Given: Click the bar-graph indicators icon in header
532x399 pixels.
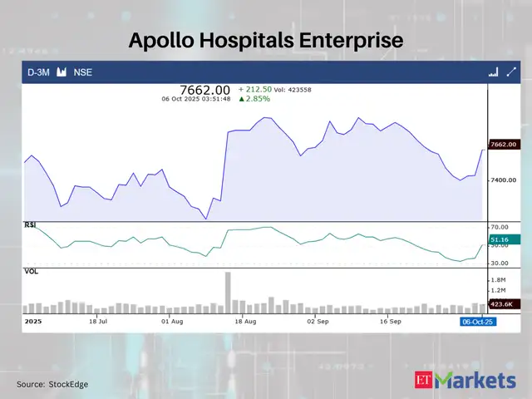Looking at the screenshot, I should [x=492, y=72].
